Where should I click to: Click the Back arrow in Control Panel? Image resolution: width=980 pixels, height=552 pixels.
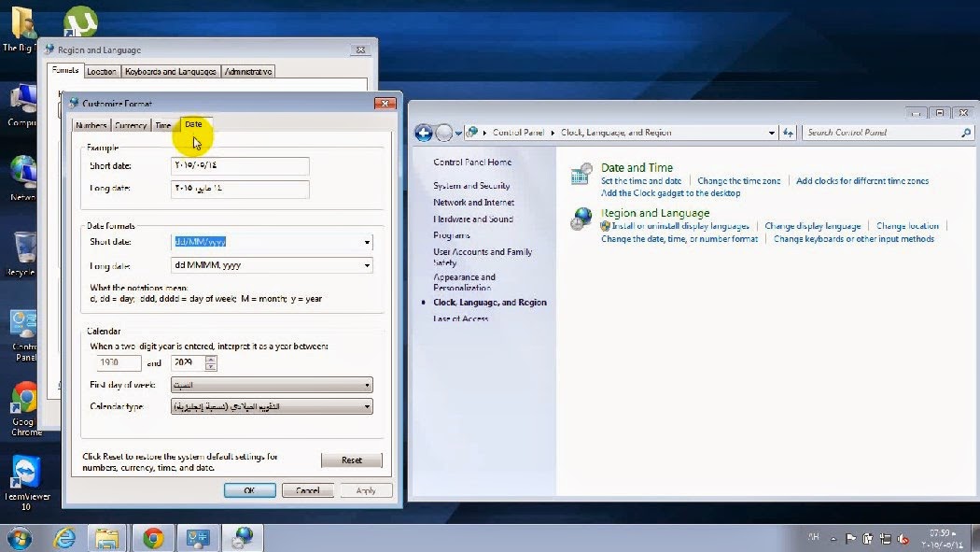(423, 133)
